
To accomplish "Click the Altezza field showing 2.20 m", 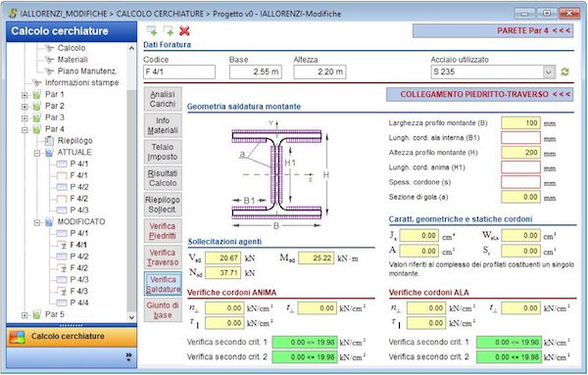I will point(319,71).
